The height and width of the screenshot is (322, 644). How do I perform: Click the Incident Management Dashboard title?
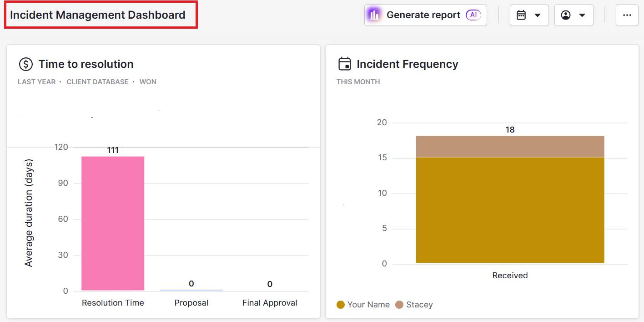(x=97, y=15)
